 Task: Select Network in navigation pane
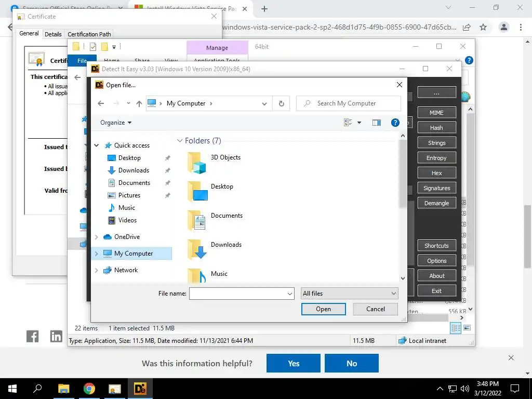[x=126, y=270]
